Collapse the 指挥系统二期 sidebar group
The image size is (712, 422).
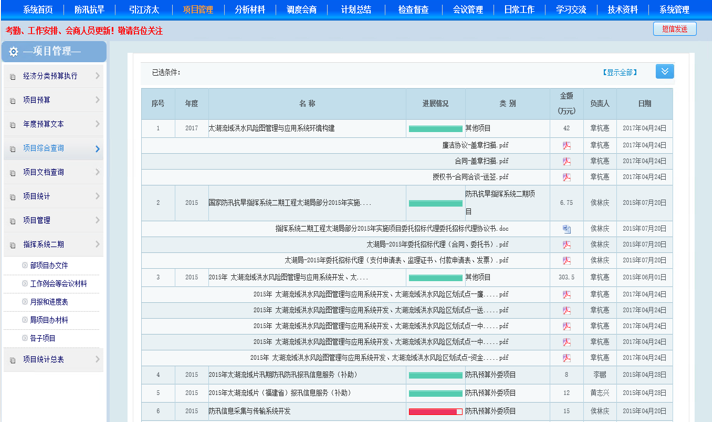97,244
